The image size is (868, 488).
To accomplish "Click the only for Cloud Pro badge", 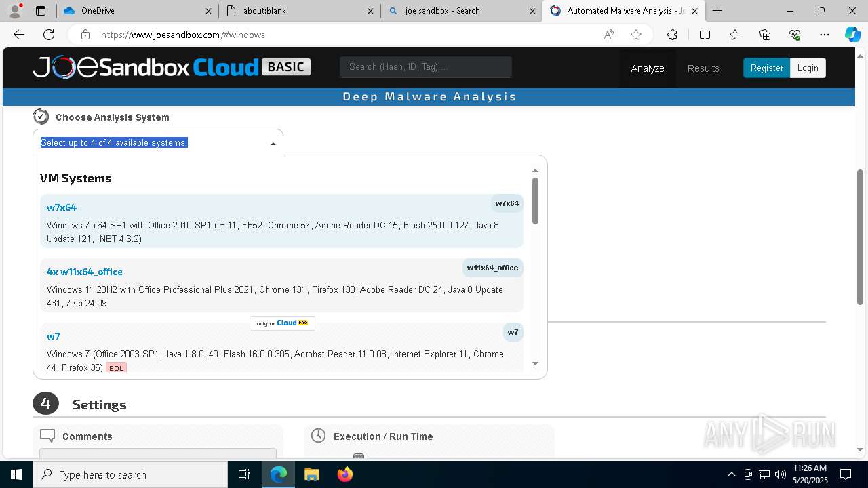I will [x=282, y=323].
